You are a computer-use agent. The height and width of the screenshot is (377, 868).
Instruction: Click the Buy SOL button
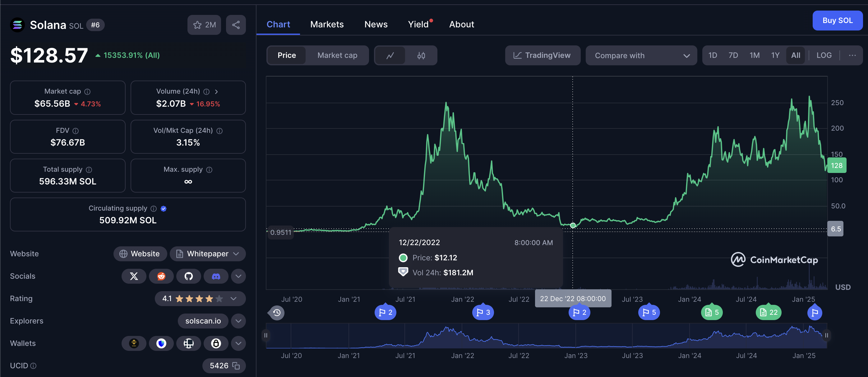click(x=837, y=21)
